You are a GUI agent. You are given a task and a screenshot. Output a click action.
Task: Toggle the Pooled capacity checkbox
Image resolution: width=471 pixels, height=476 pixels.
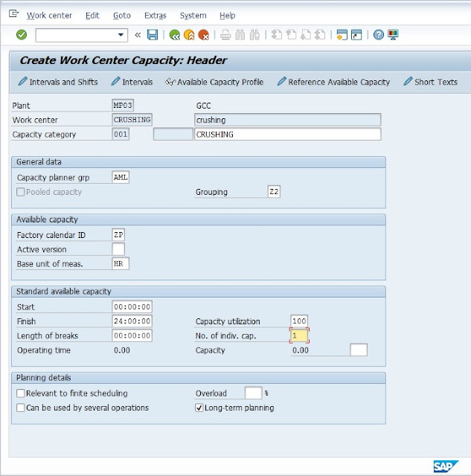[x=20, y=192]
